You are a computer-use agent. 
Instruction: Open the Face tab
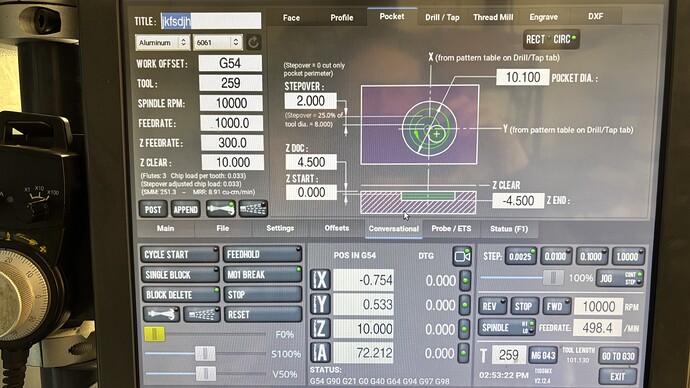(x=291, y=18)
